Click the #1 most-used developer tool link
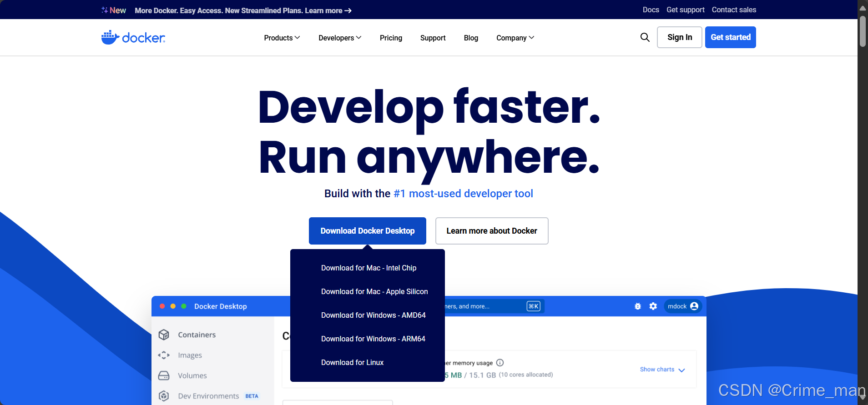The image size is (868, 405). [463, 194]
